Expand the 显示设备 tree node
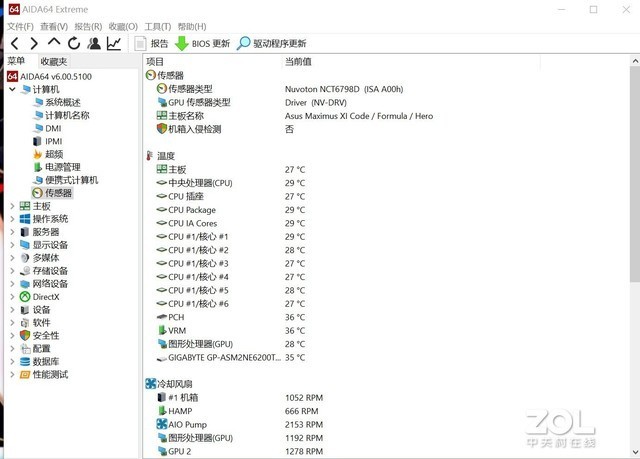 click(x=12, y=245)
